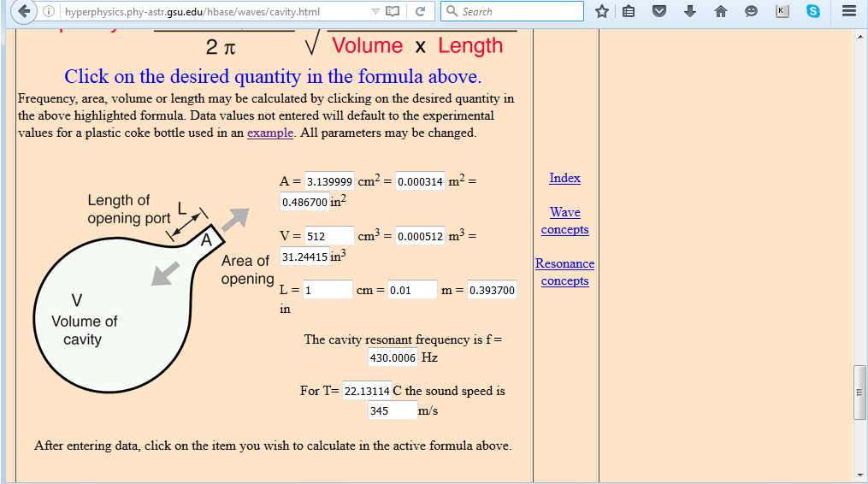Click 'The cavity resonant frequency is f =' text
Viewport: 868px width, 484px height.
coord(403,339)
